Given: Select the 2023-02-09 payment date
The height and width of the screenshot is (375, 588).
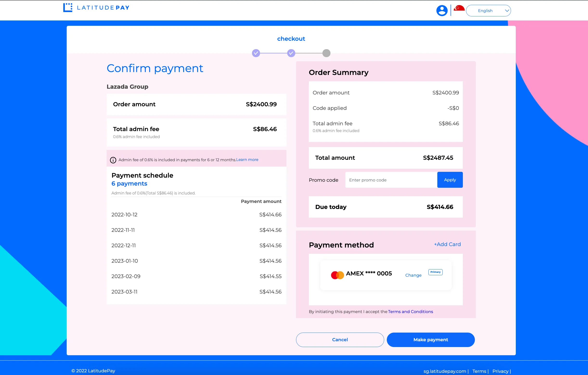Looking at the screenshot, I should [x=126, y=276].
